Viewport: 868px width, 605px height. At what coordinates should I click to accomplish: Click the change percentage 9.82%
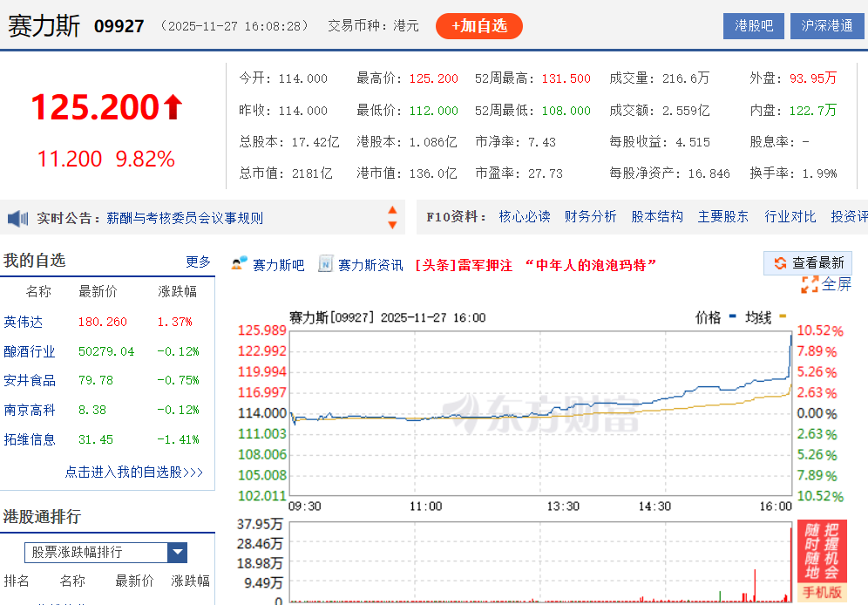(145, 160)
